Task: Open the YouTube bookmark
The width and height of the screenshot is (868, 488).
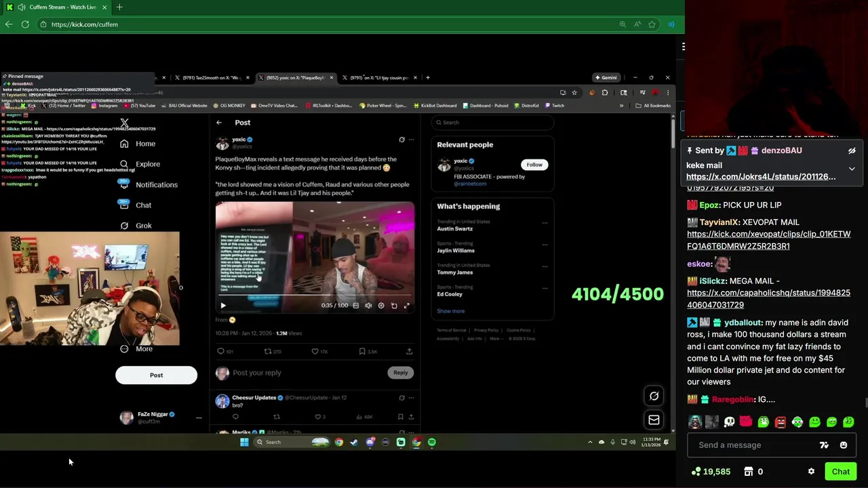Action: point(139,106)
